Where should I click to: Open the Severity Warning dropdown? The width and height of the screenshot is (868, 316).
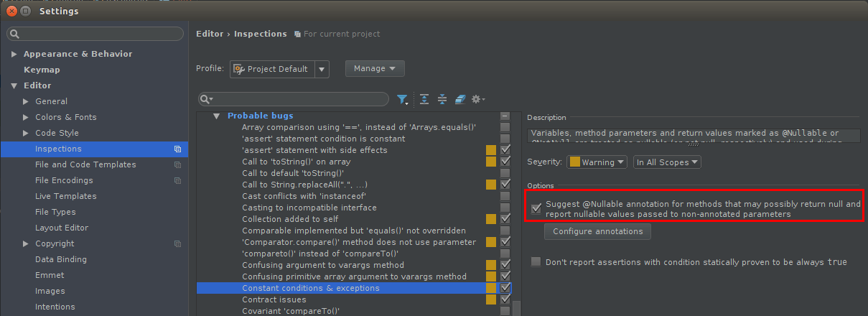pos(597,162)
